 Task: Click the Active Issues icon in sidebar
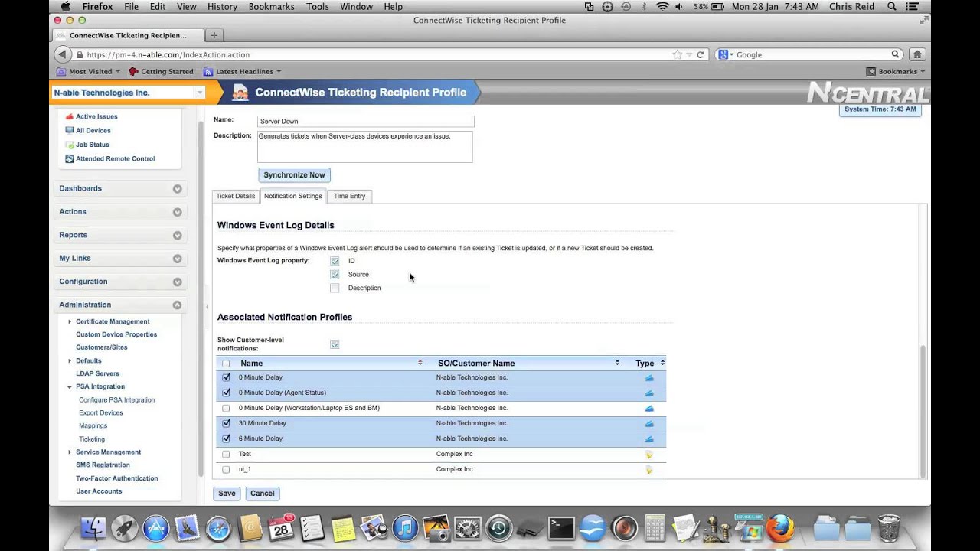pos(70,117)
